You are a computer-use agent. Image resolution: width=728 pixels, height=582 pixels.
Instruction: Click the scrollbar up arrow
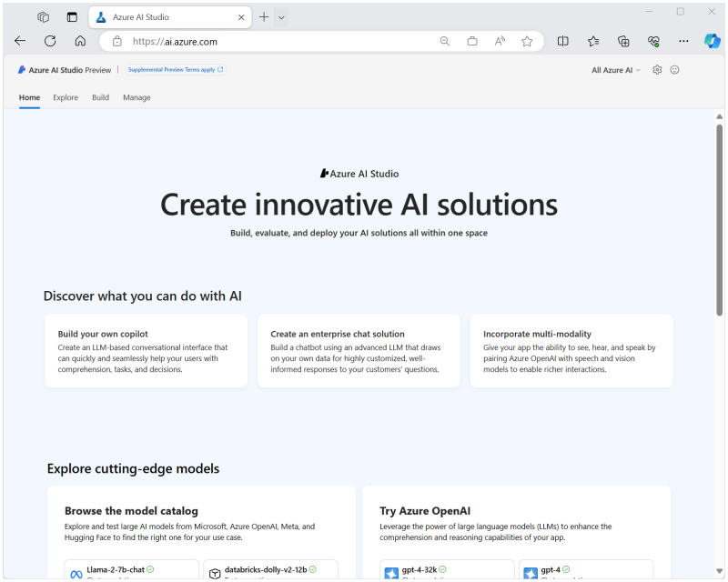(x=719, y=117)
